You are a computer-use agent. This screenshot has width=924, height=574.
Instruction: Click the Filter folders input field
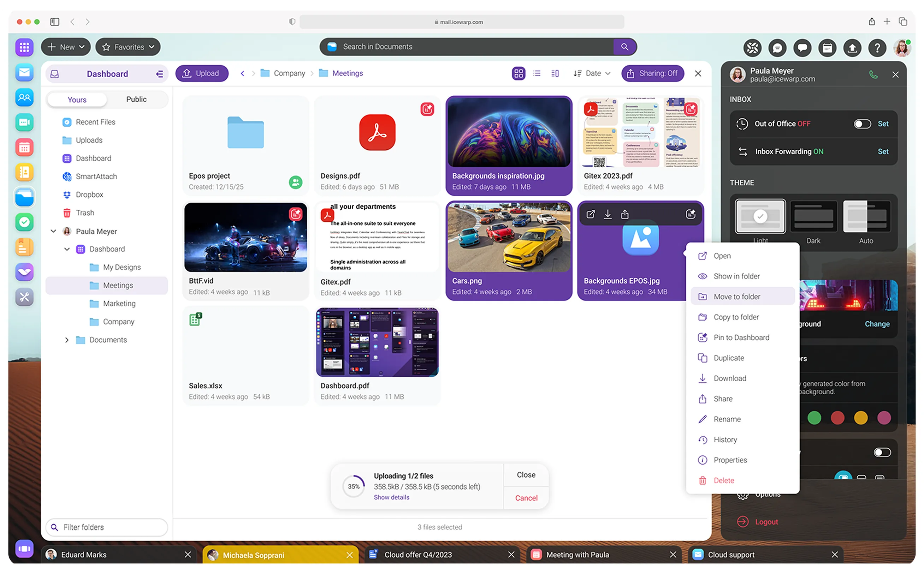point(106,527)
